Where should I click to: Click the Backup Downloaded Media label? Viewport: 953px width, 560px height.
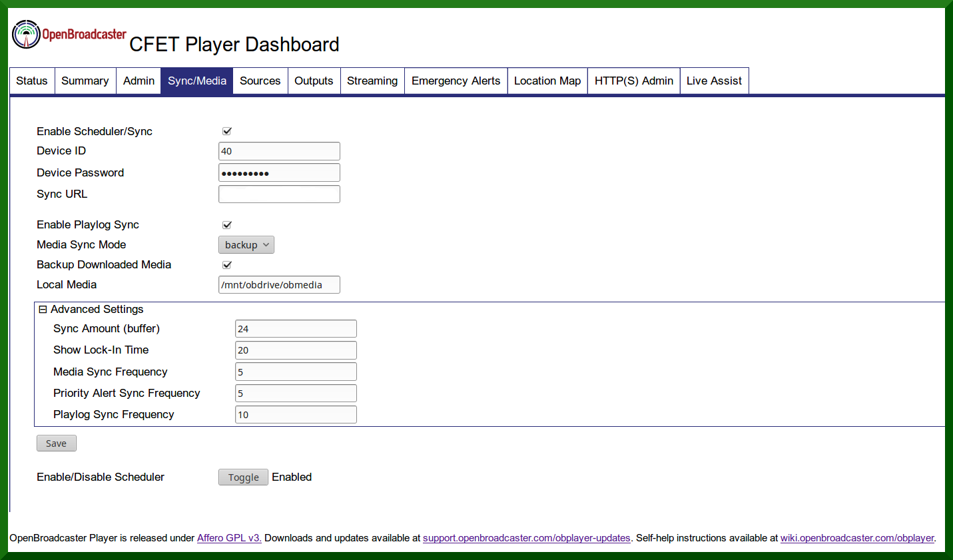(x=104, y=264)
